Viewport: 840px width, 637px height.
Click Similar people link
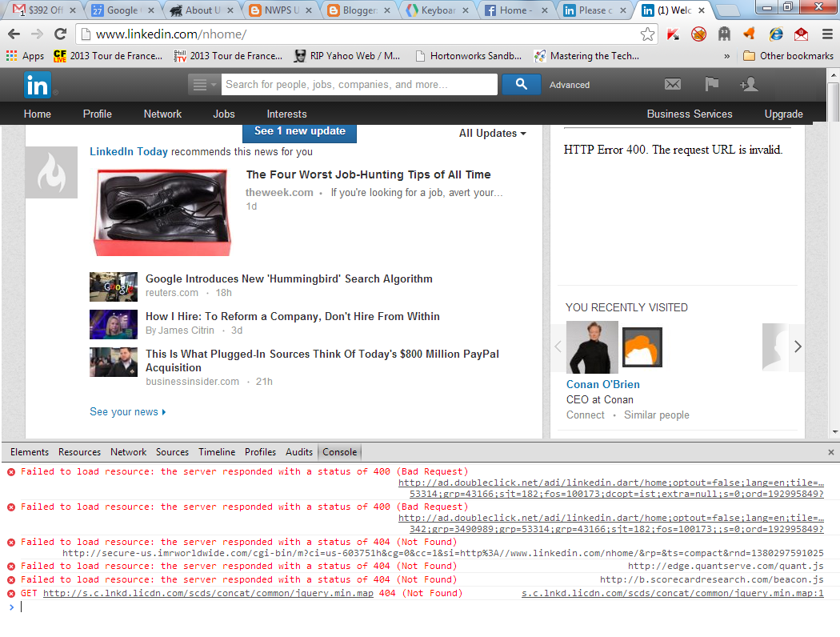point(656,415)
